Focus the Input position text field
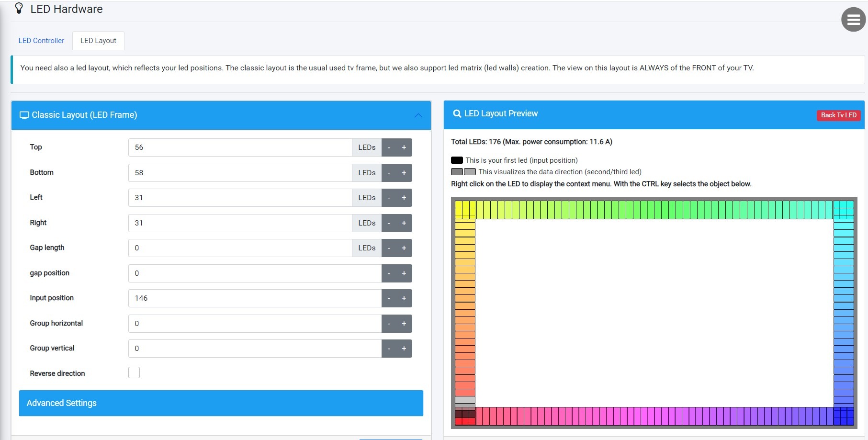868x440 pixels. tap(254, 298)
